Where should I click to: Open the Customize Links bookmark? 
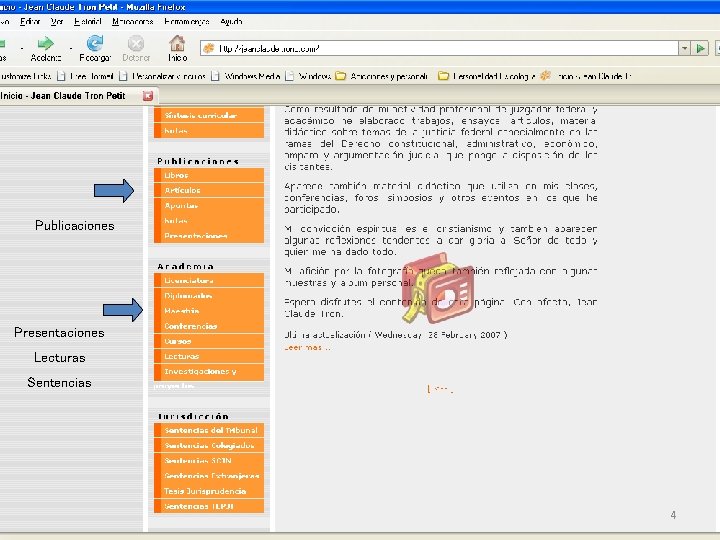[26, 76]
